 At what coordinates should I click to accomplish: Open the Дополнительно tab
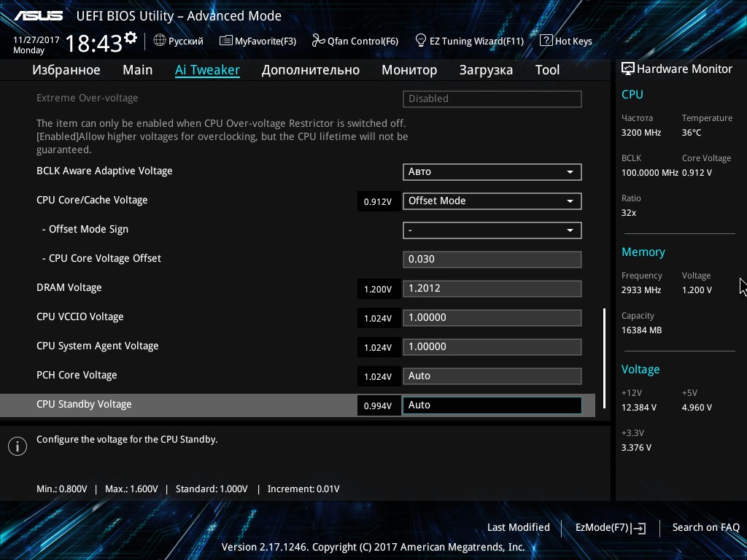311,70
